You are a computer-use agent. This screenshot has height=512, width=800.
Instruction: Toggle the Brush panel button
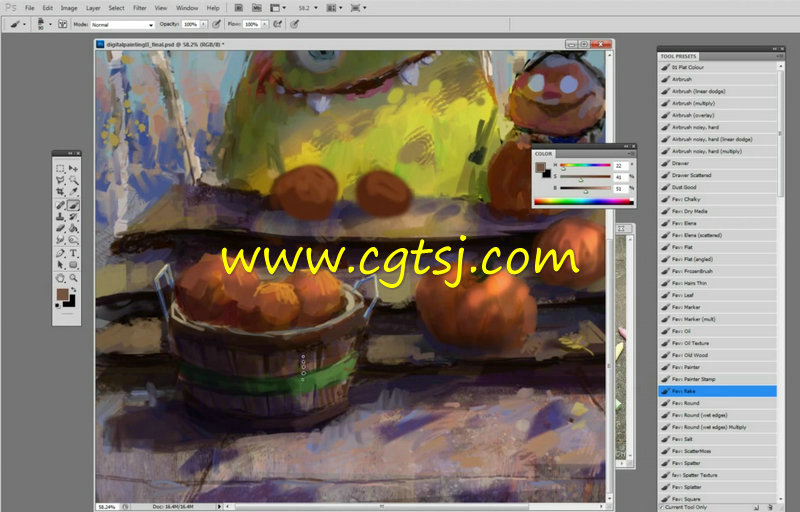pyautogui.click(x=63, y=24)
